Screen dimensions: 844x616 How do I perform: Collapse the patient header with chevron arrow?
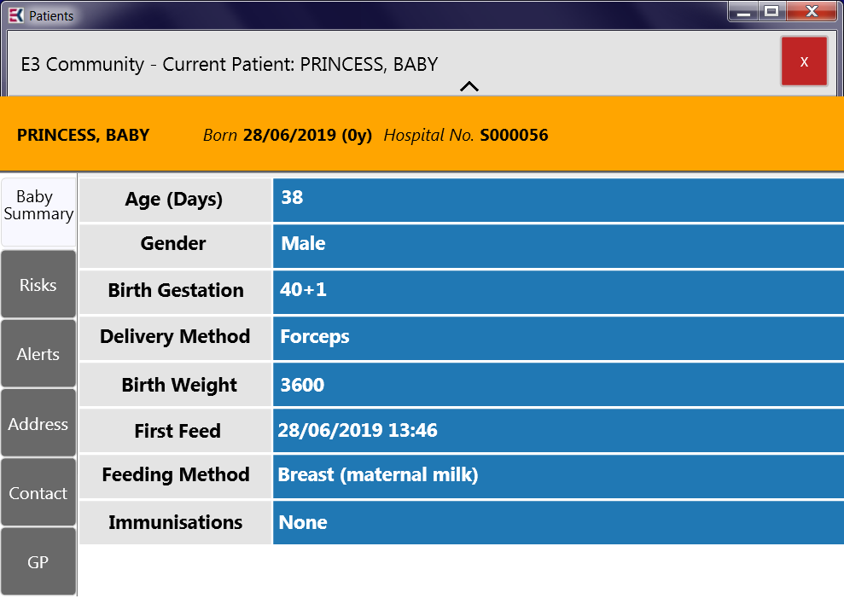coord(469,86)
